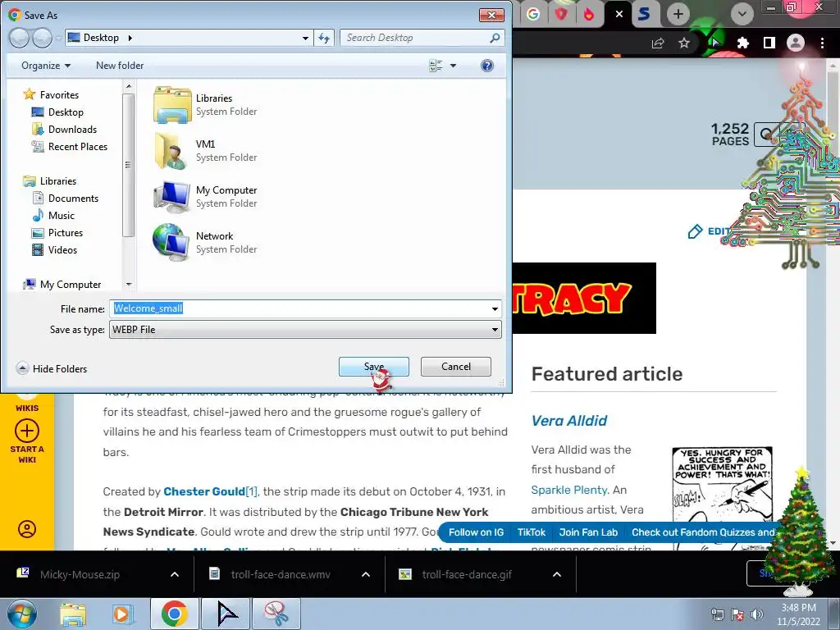Viewport: 840px width, 630px height.
Task: Click the dialog Forward navigation button
Action: pyautogui.click(x=42, y=38)
